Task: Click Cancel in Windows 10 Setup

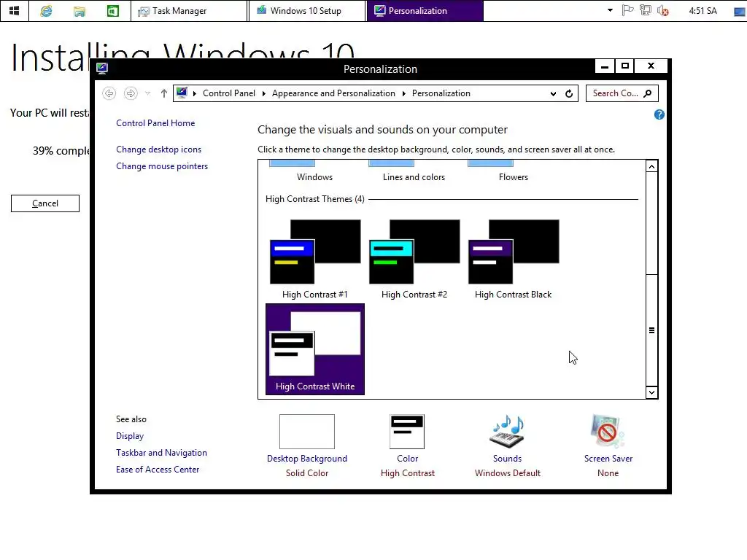Action: tap(45, 203)
